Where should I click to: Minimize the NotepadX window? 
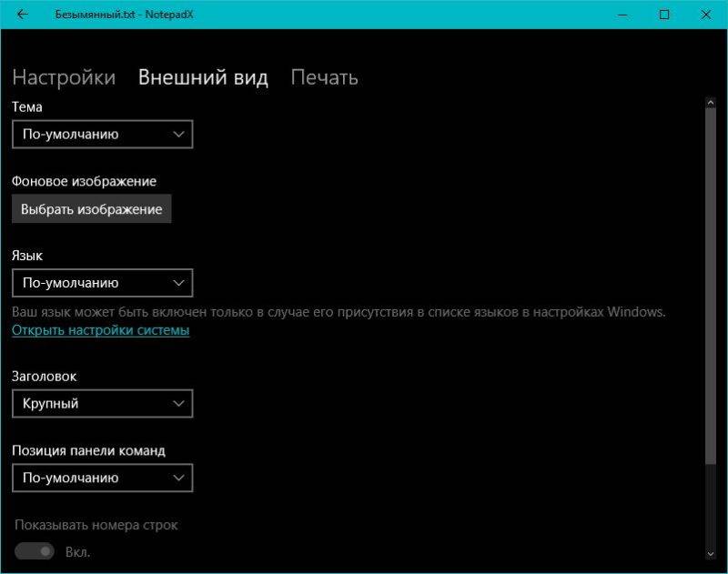tap(622, 15)
